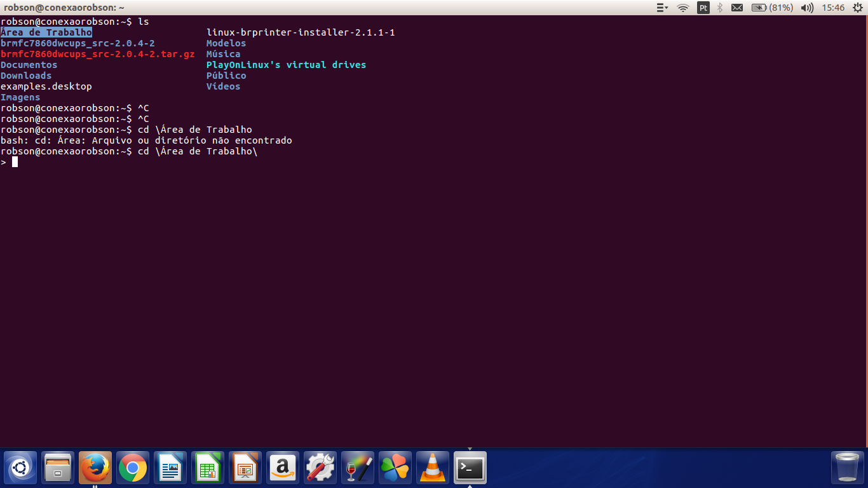Viewport: 868px width, 488px height.
Task: Launch VLC media player cone icon
Action: click(x=433, y=468)
